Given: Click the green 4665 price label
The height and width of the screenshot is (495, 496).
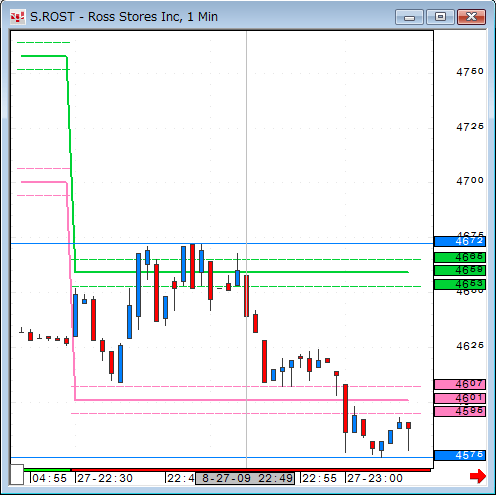Looking at the screenshot, I should pos(460,257).
